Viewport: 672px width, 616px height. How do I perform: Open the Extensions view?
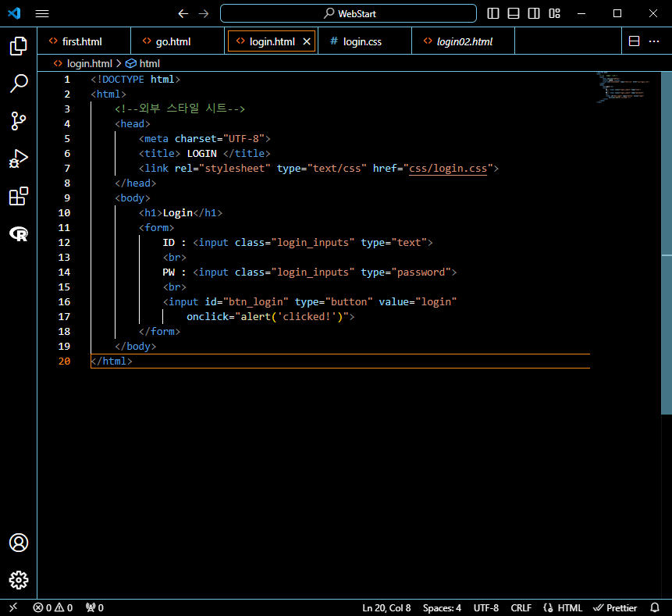(19, 196)
